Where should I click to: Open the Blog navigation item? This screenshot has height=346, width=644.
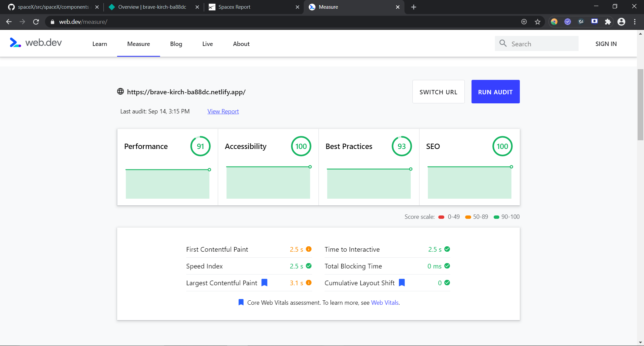coord(176,44)
